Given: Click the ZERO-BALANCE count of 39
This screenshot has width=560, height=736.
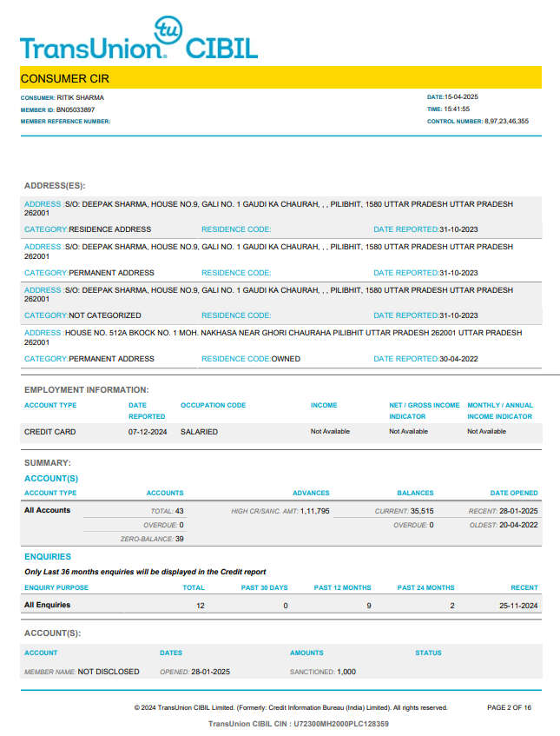Looking at the screenshot, I should [x=178, y=540].
